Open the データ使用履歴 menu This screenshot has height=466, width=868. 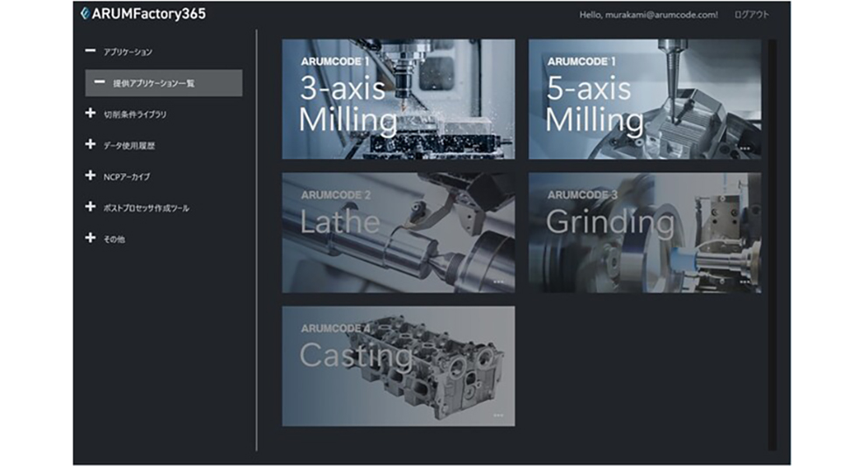[129, 145]
